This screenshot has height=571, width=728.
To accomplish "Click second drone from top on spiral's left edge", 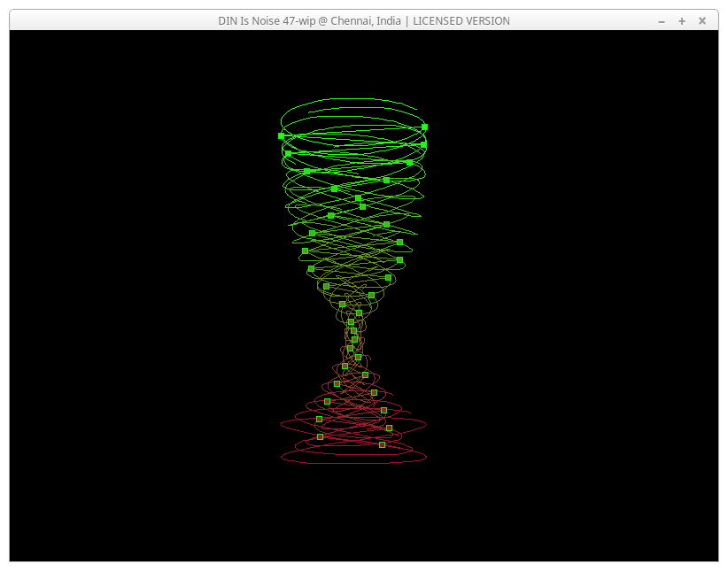I will pyautogui.click(x=288, y=153).
